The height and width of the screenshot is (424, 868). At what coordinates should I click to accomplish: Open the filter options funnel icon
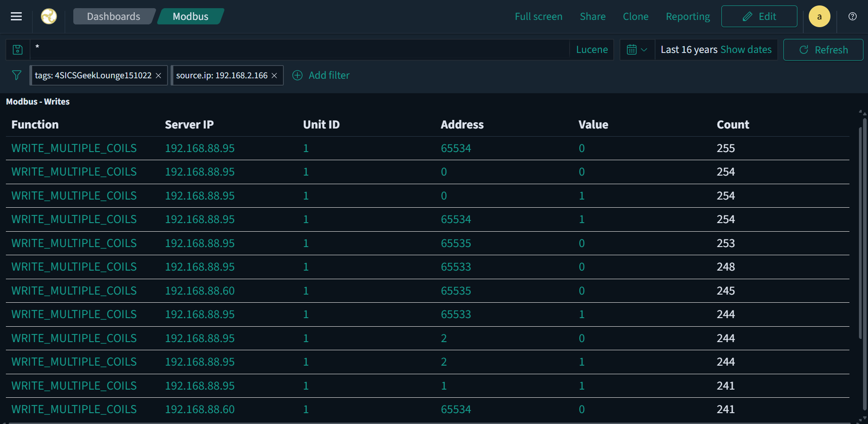pyautogui.click(x=17, y=75)
